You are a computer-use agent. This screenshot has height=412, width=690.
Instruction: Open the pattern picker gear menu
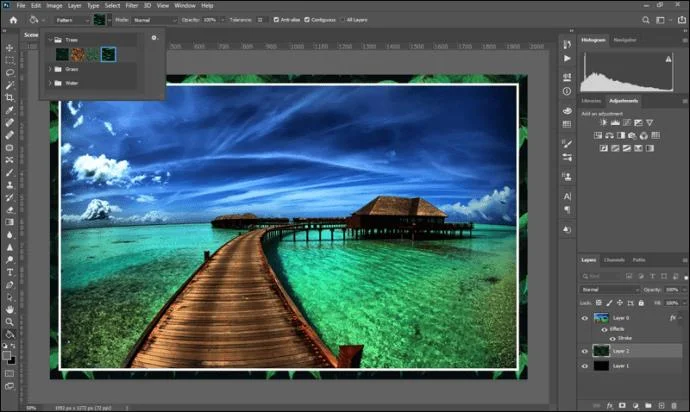(x=154, y=38)
